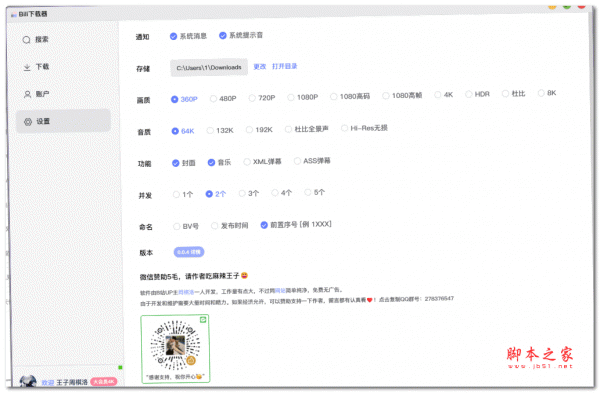Viewport: 600px width, 393px height.
Task: Select HDR video quality
Action: tap(477, 94)
